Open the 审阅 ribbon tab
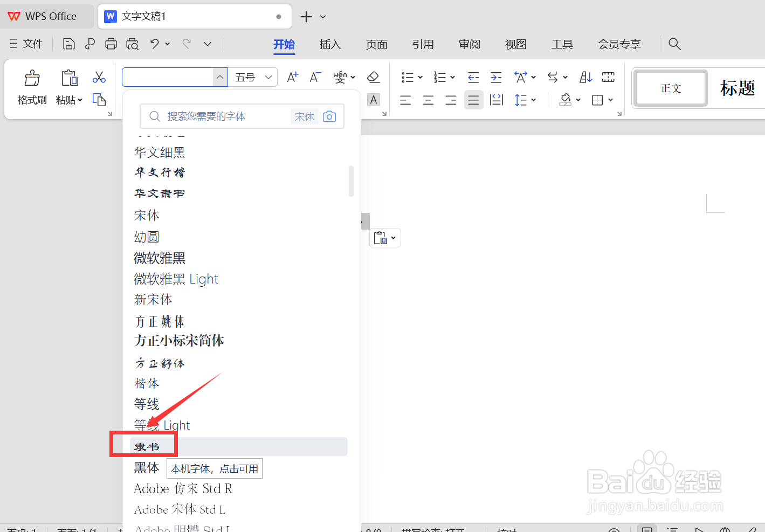Screen dimensions: 765x532 pyautogui.click(x=469, y=44)
